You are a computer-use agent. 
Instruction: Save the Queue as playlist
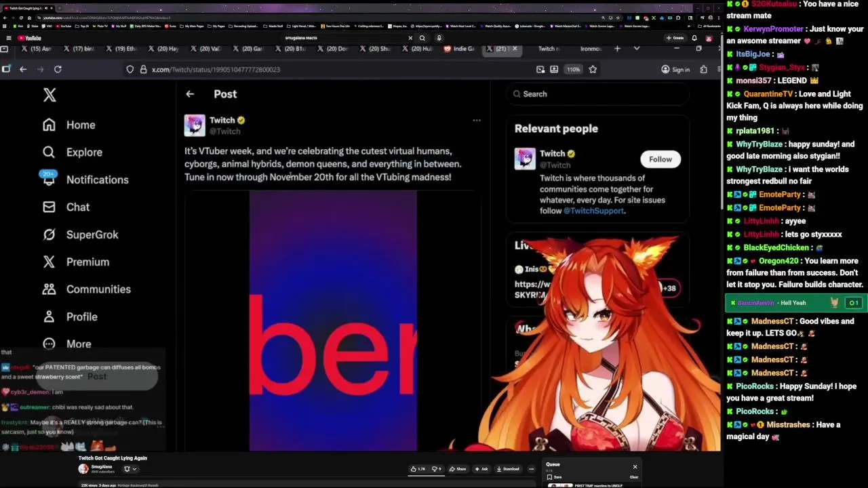pos(554,477)
